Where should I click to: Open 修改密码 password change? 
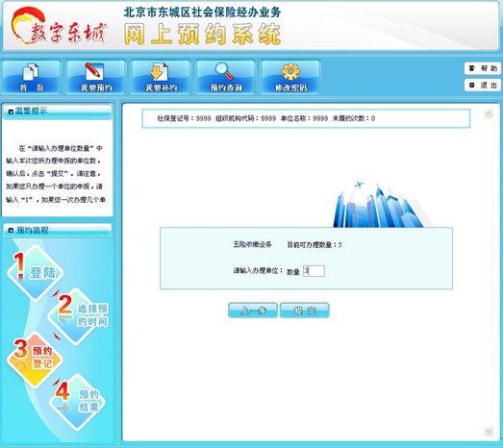point(290,77)
